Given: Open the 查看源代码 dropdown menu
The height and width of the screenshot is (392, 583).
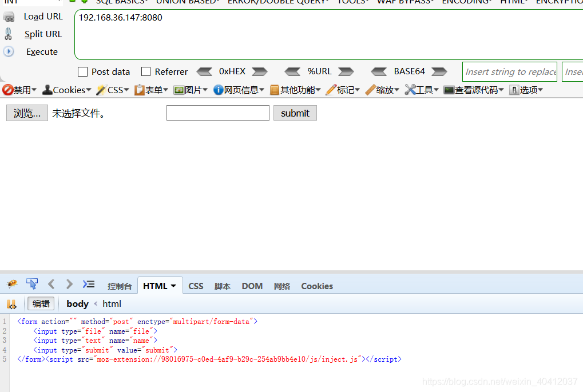Looking at the screenshot, I should 474,90.
